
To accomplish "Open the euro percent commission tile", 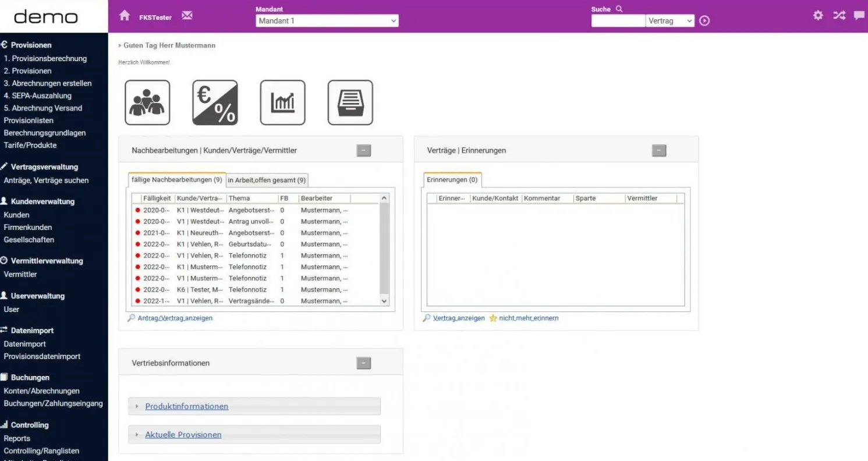I will coord(215,102).
